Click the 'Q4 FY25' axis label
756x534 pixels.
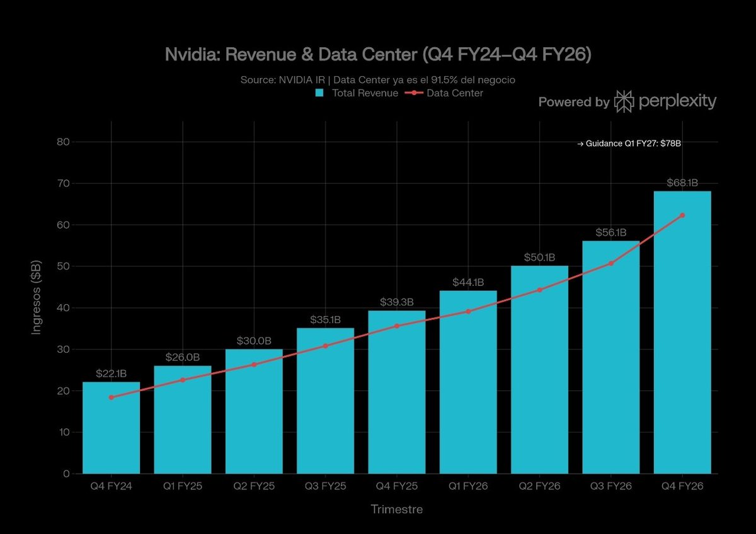[x=397, y=487]
